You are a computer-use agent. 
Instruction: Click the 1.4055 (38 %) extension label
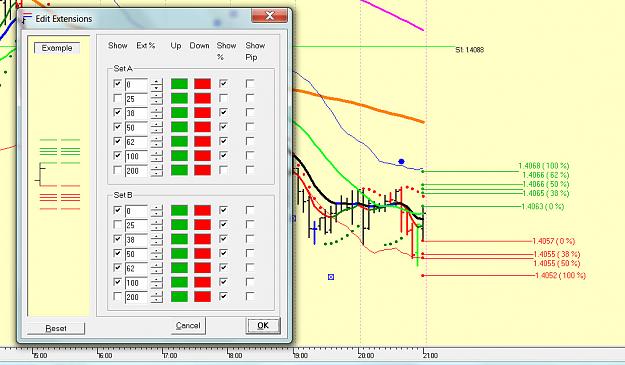(557, 254)
